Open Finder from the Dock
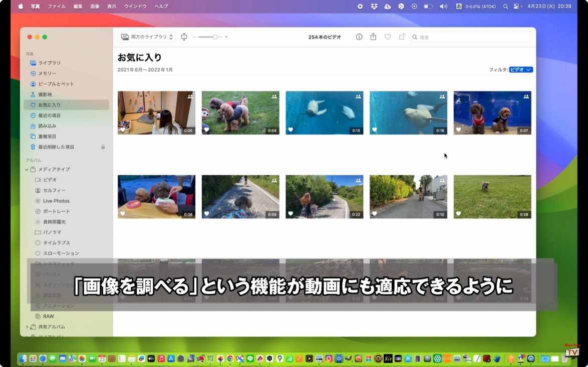 click(x=23, y=358)
